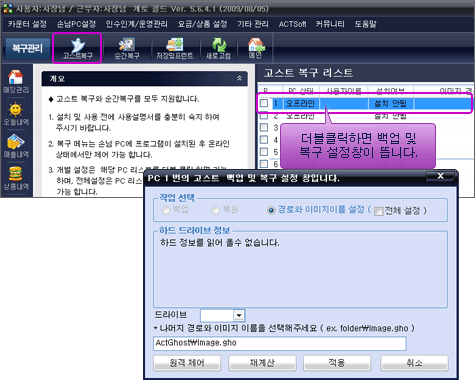Open 상품내역 burger sidebar icon
Image resolution: width=475 pixels, height=385 pixels.
pyautogui.click(x=16, y=178)
